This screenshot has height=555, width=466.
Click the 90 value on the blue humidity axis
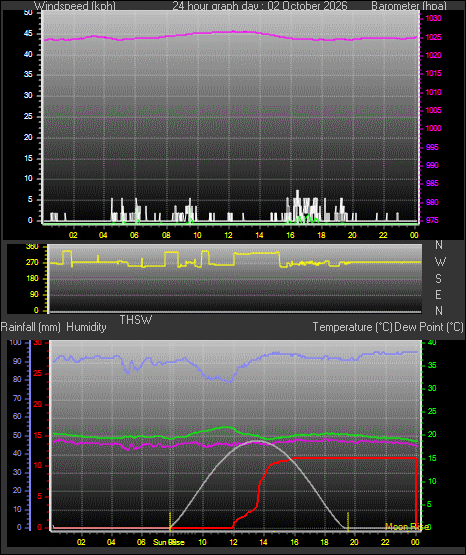[17, 361]
